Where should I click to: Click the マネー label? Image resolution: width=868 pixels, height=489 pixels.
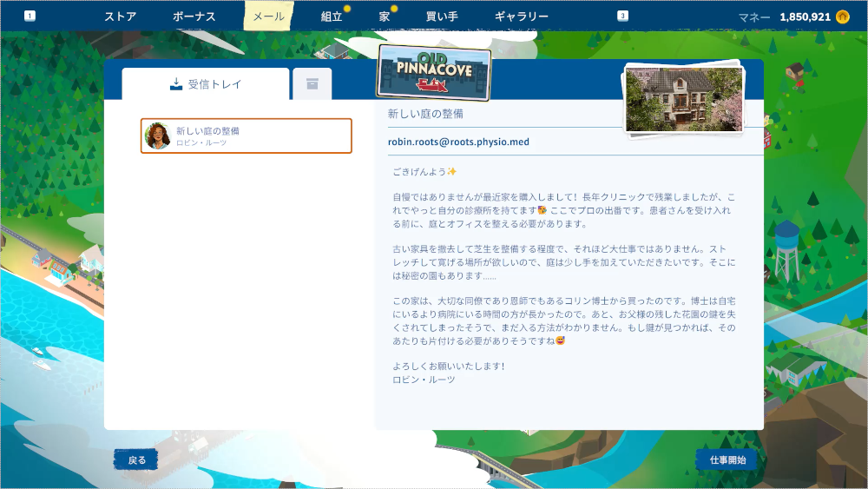(x=754, y=17)
